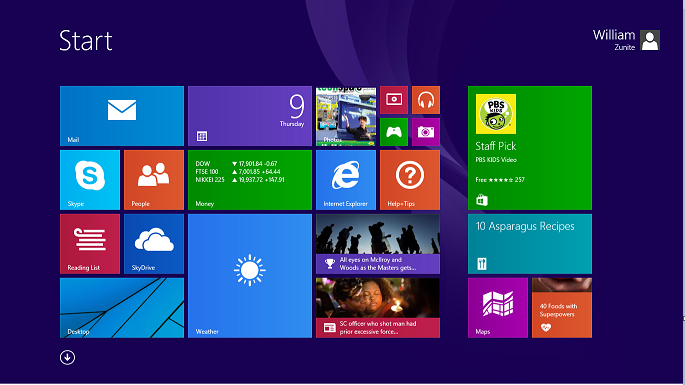Click the 'PBS KIDS Video' text
The width and height of the screenshot is (685, 385).
click(496, 160)
